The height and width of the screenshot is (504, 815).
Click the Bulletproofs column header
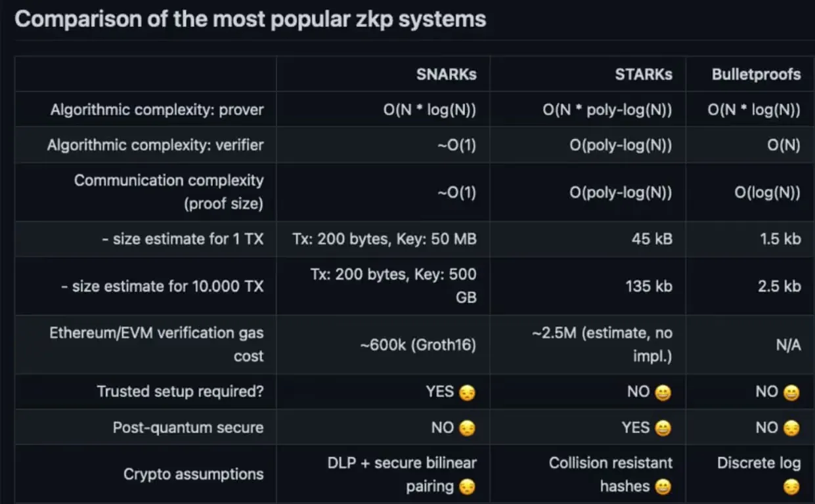tap(756, 74)
